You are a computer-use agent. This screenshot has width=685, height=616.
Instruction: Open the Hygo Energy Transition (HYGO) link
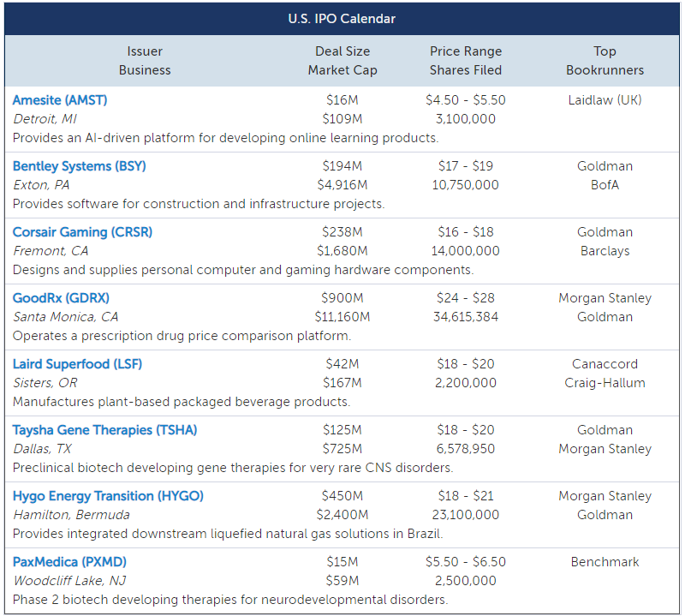point(108,496)
